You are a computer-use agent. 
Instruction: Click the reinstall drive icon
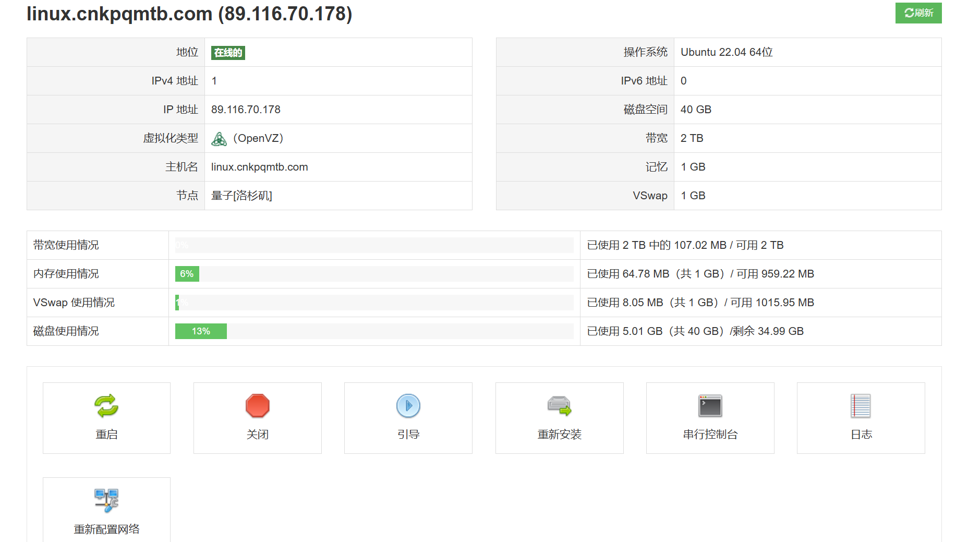[x=559, y=406]
